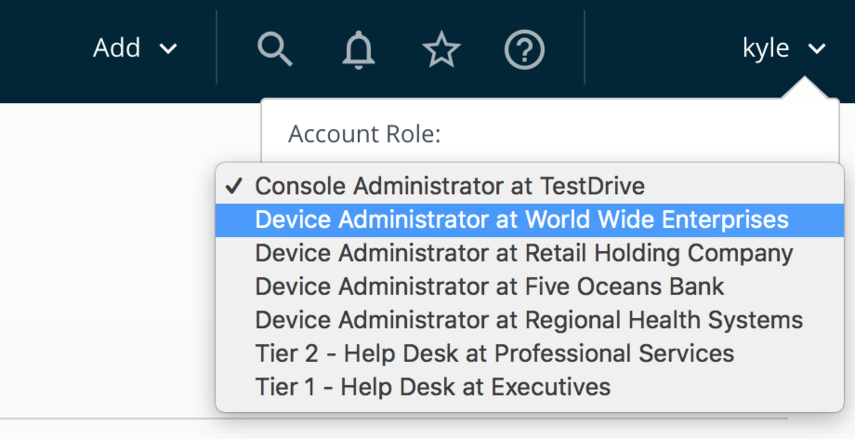Click the Add button label
This screenshot has width=855, height=439.
point(115,48)
